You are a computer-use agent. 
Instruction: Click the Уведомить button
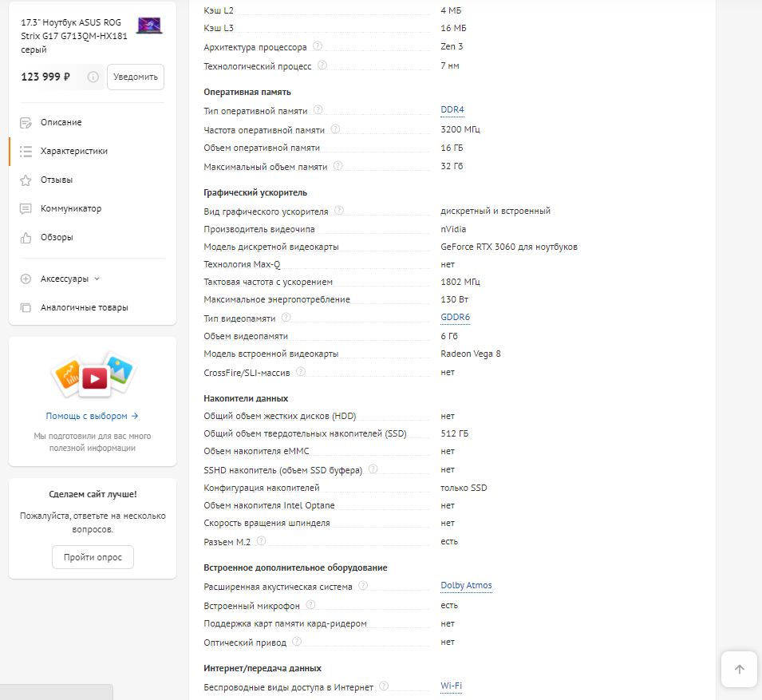coord(136,77)
